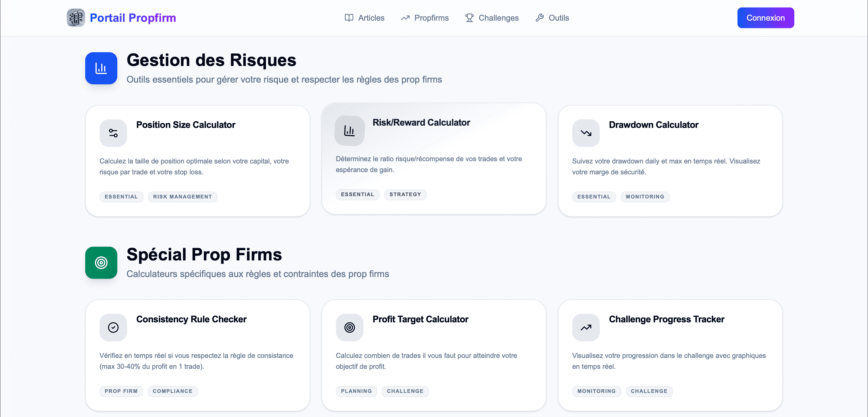Click the COMPLIANCE tag on Consistency Rule Checker

click(172, 391)
